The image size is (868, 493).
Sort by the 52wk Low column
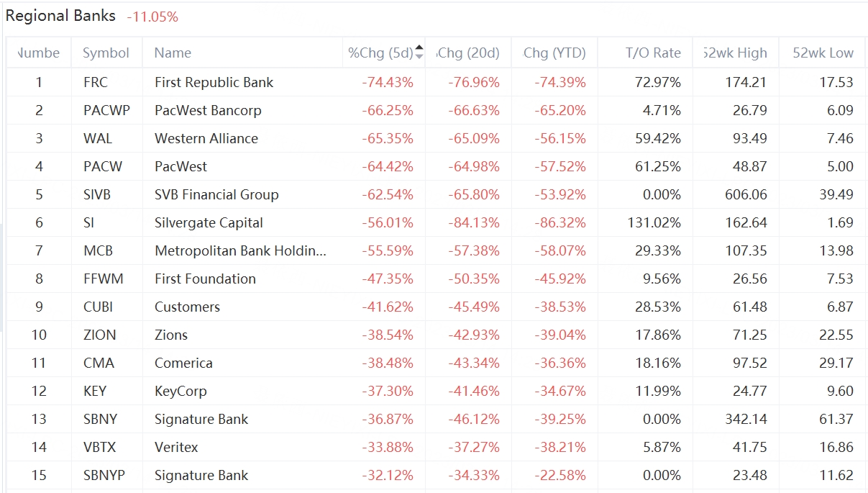point(823,53)
